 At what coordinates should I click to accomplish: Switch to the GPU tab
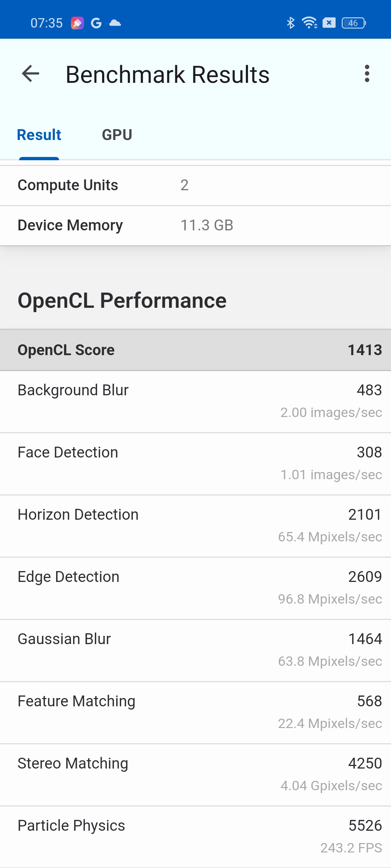[117, 135]
